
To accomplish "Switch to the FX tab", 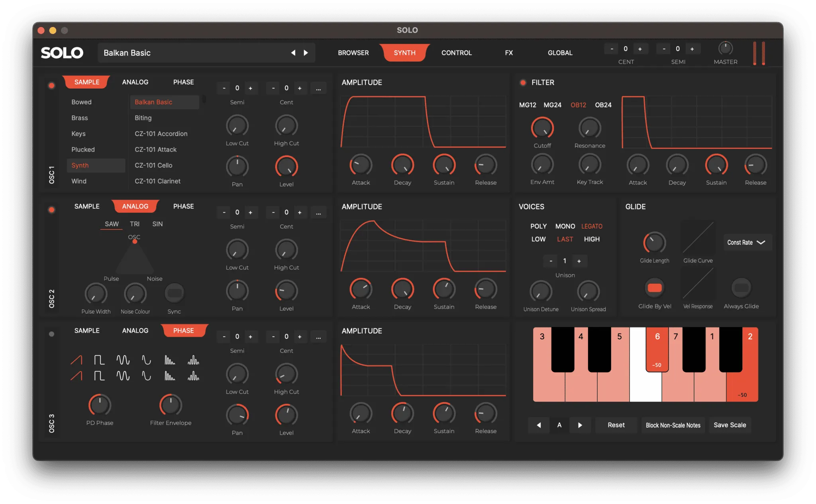I will tap(509, 53).
